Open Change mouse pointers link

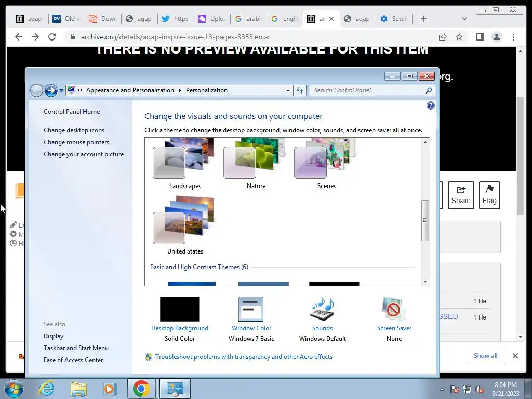coord(76,142)
